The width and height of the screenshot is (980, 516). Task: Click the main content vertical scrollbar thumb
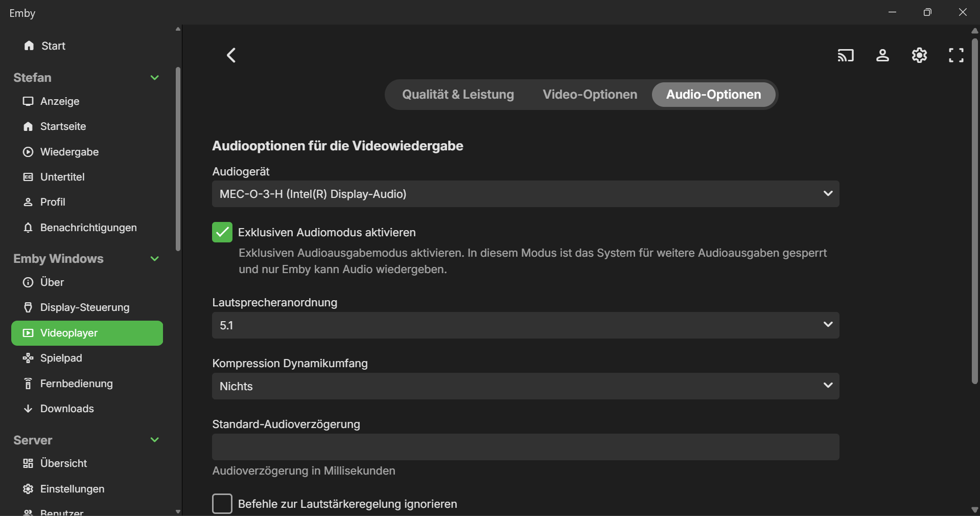point(974,211)
